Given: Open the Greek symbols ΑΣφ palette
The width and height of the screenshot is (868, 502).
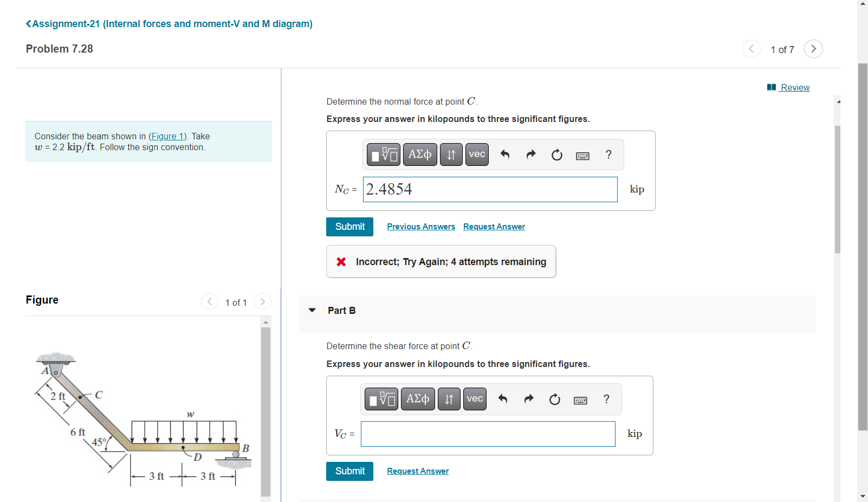Looking at the screenshot, I should coord(419,155).
